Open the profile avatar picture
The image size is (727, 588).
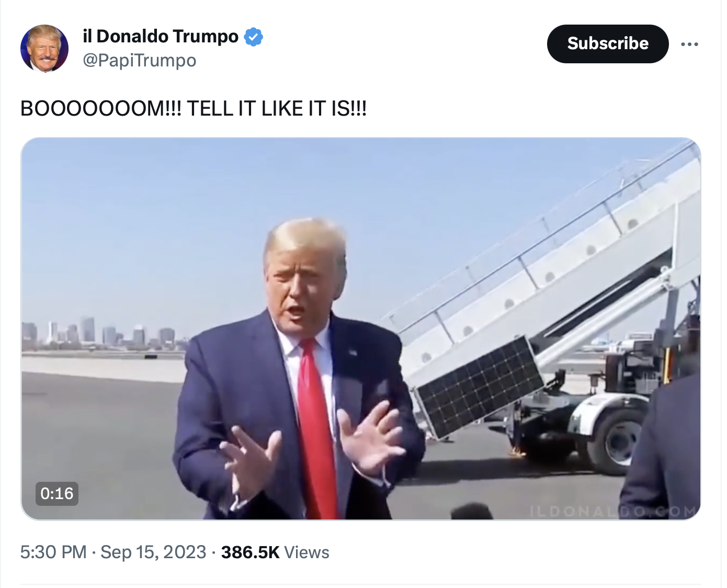(44, 48)
